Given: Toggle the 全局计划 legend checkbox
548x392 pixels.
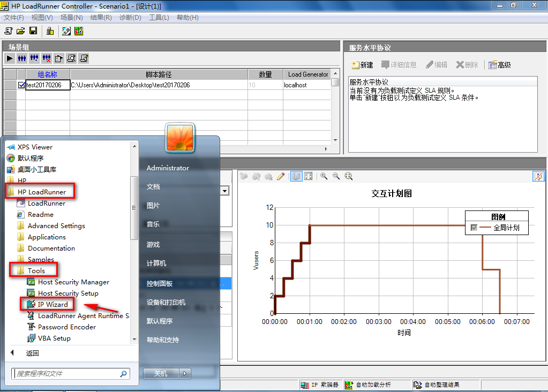Looking at the screenshot, I should 474,228.
